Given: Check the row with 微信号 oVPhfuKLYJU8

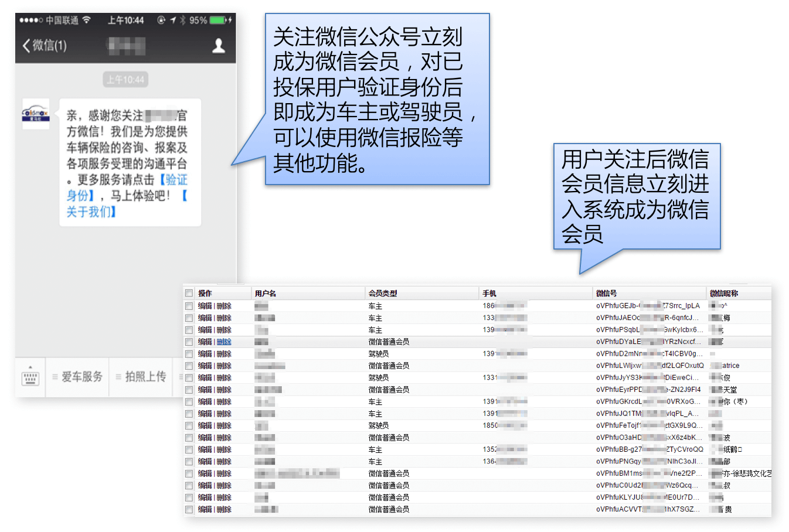Looking at the screenshot, I should tap(189, 497).
